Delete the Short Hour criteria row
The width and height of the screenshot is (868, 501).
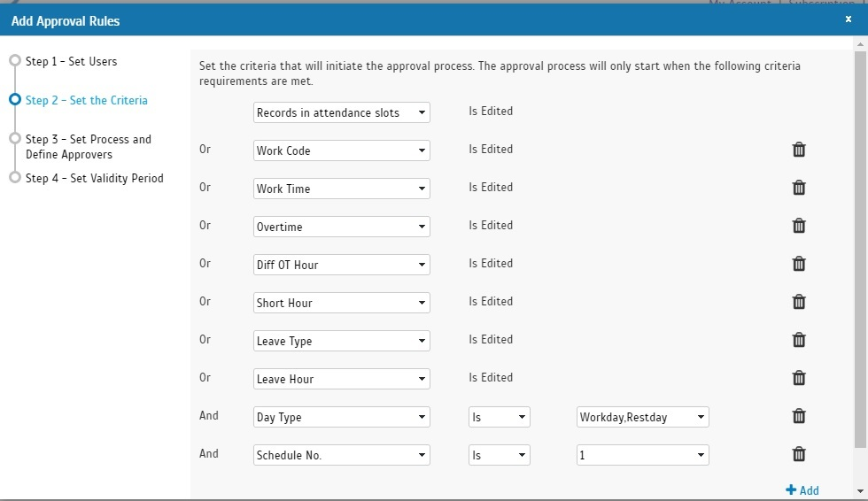pos(799,302)
